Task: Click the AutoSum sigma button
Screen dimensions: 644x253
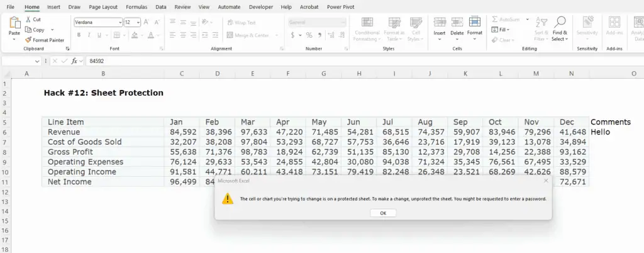Action: point(505,20)
